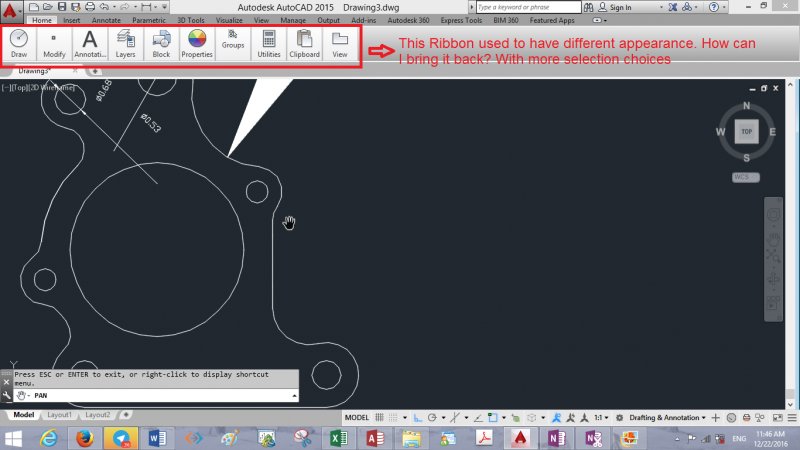Expand the Modify ribbon panel
This screenshot has height=450, width=800.
54,43
